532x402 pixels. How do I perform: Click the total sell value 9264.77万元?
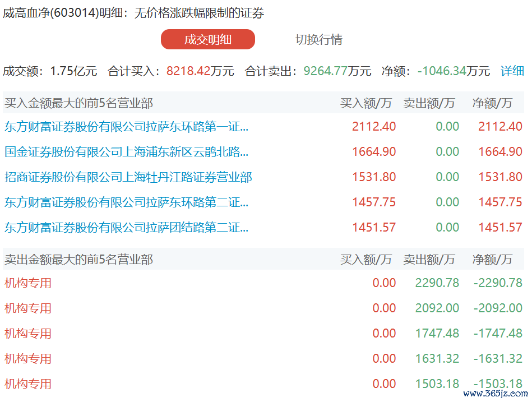tap(337, 71)
